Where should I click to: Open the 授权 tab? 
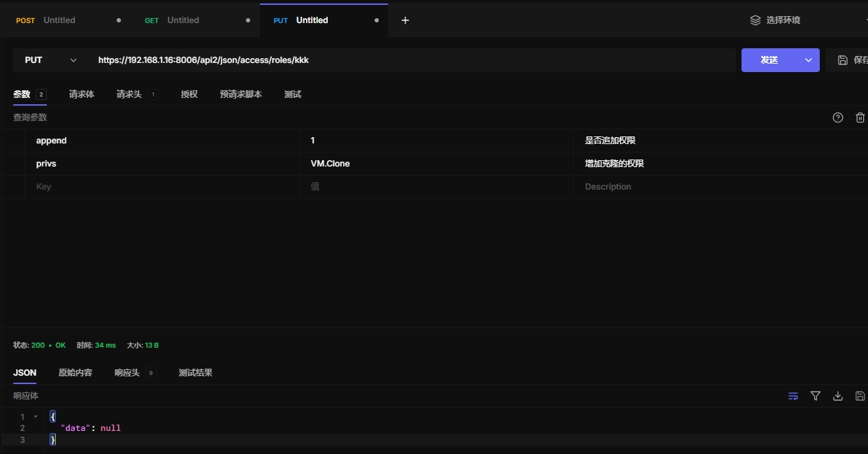(189, 94)
